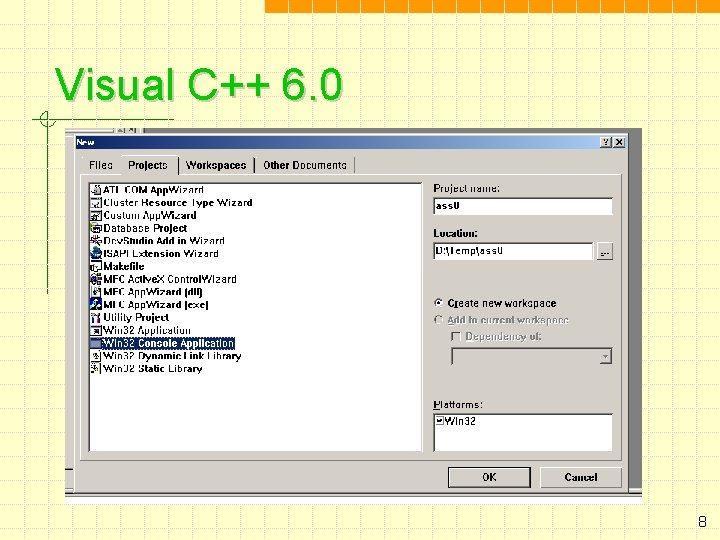Viewport: 720px width, 540px height.
Task: Confirm the dialog with OK
Action: click(489, 478)
